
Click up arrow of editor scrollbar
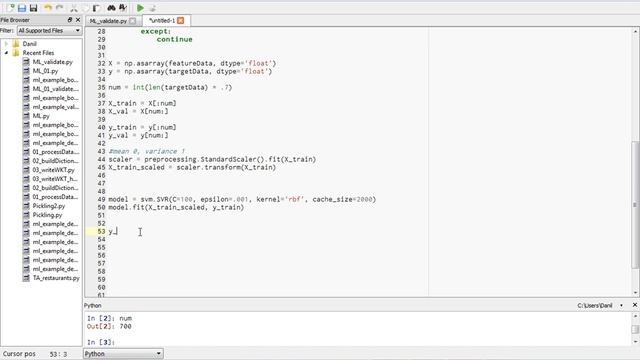pos(635,31)
